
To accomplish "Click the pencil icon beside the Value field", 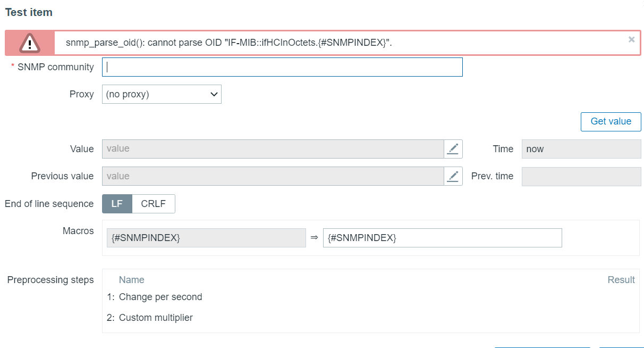I will [x=453, y=149].
